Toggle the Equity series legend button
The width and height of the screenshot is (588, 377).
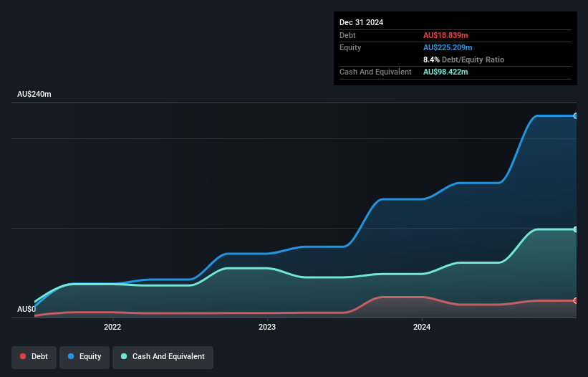click(85, 357)
